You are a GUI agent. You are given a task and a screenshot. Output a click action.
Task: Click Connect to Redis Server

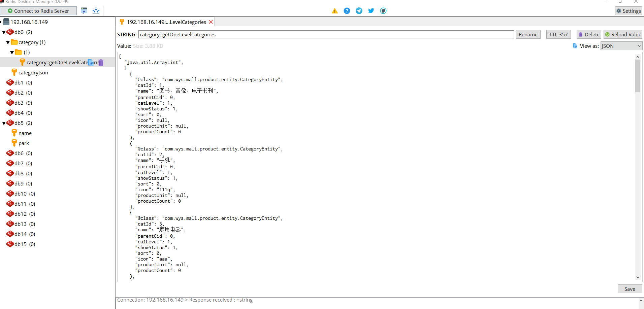(39, 10)
